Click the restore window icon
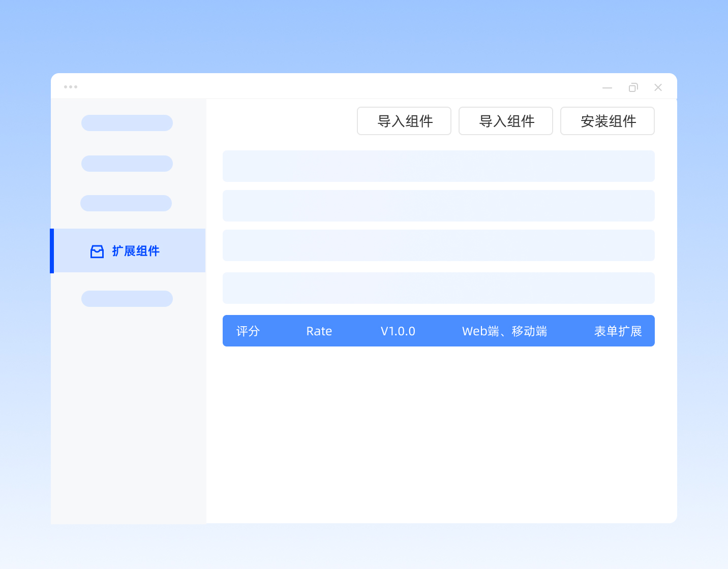Viewport: 728px width, 569px height. [633, 87]
